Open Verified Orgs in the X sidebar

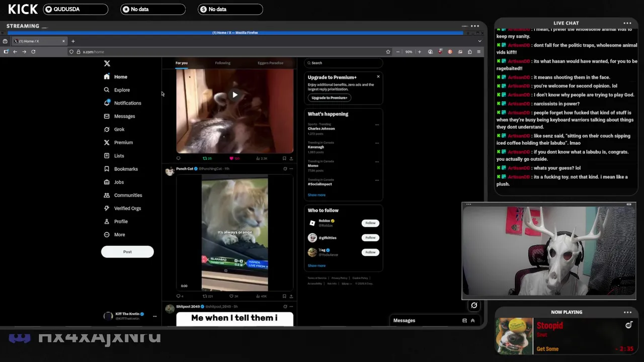click(122, 208)
